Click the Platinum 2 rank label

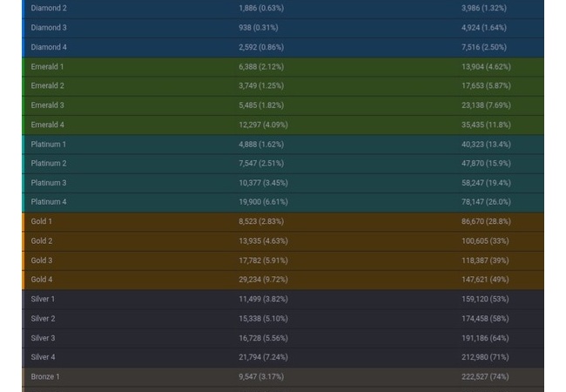click(48, 164)
